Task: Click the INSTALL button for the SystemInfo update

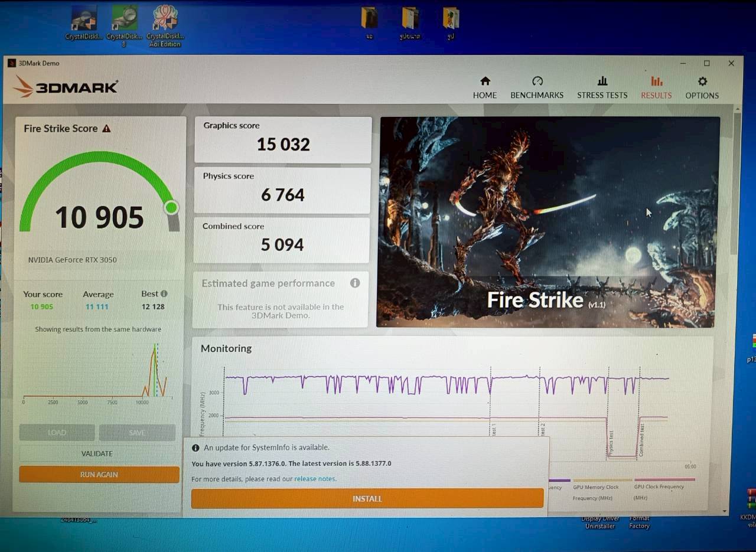Action: tap(367, 498)
